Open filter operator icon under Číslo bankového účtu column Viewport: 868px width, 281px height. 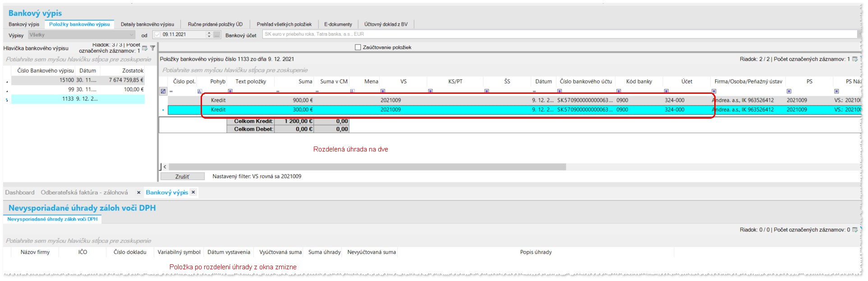coord(560,91)
